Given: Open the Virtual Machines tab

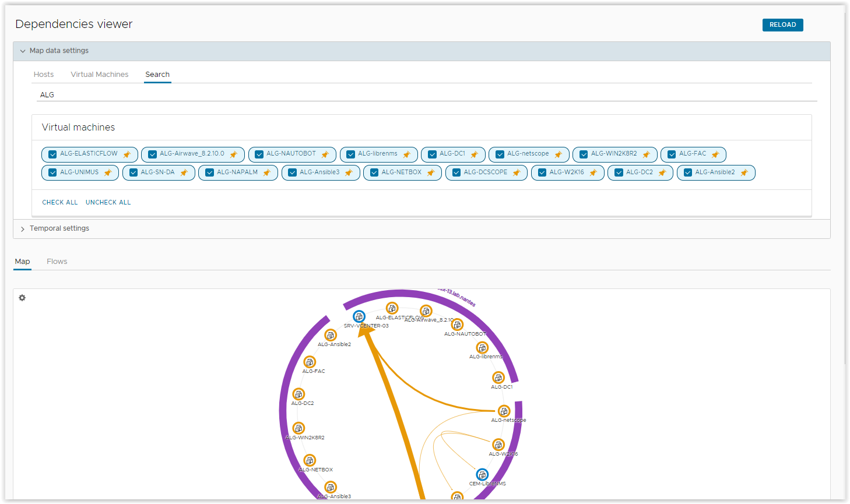Looking at the screenshot, I should pos(100,75).
